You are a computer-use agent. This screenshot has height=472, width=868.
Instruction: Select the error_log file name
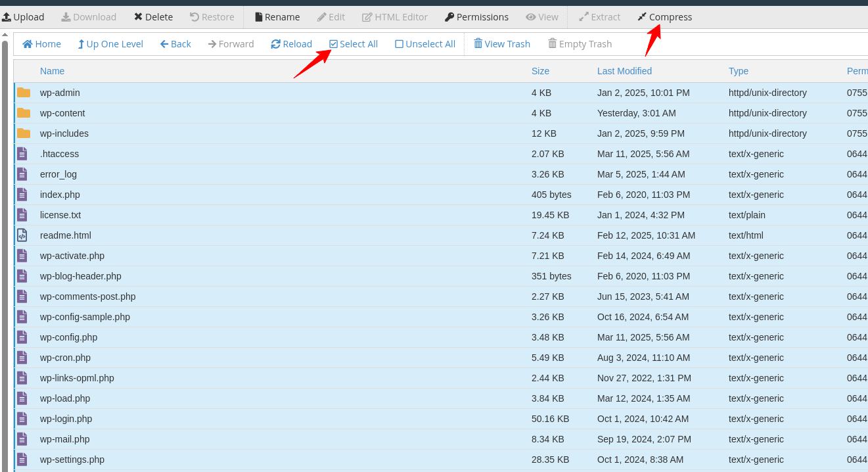click(58, 174)
